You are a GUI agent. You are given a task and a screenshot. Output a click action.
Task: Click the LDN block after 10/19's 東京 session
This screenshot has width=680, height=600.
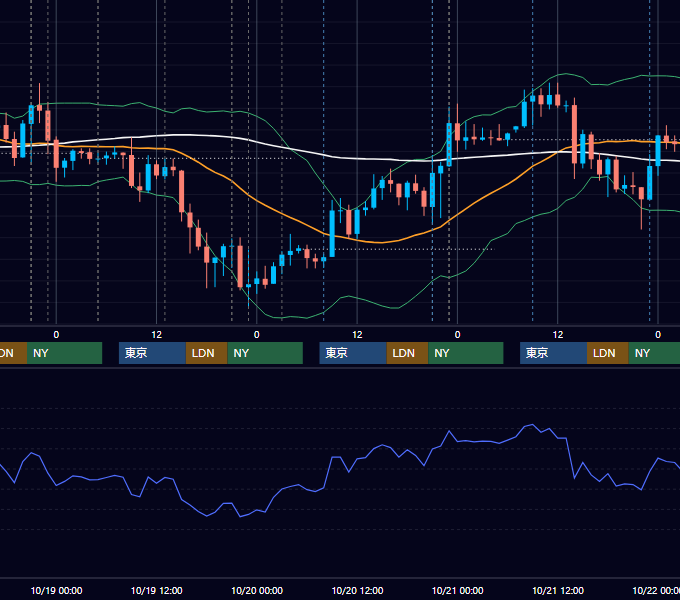point(206,353)
